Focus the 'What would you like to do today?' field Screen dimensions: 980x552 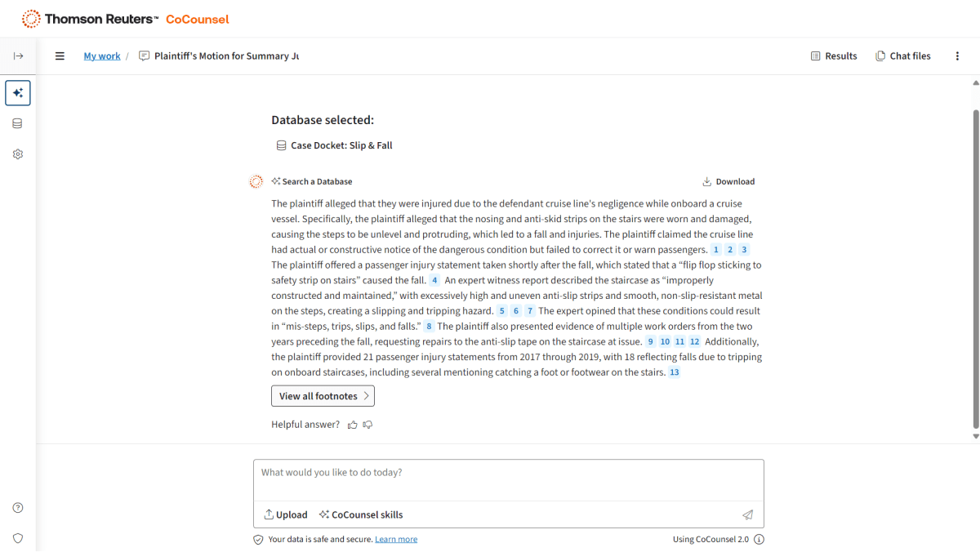coord(508,479)
